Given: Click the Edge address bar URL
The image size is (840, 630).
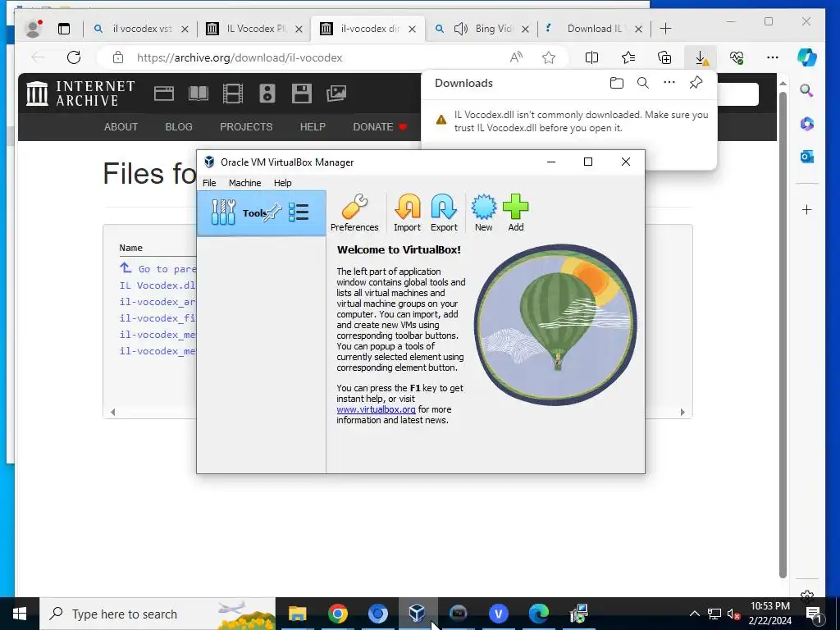Looking at the screenshot, I should (240, 58).
